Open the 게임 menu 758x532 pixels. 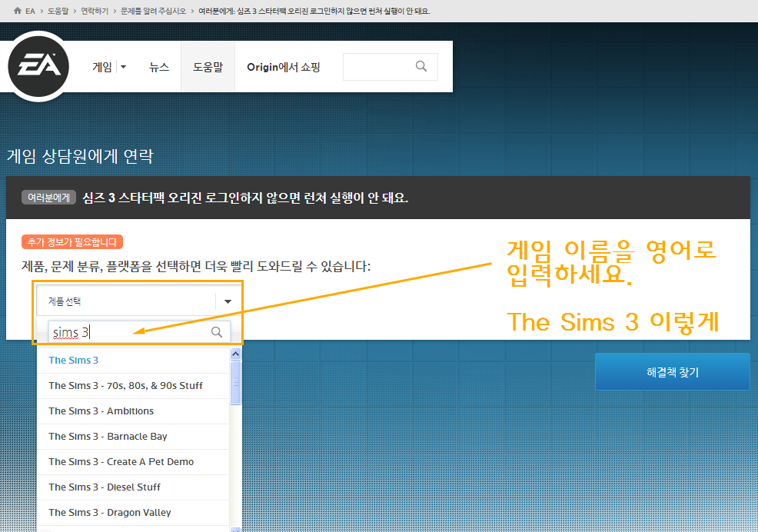(102, 67)
